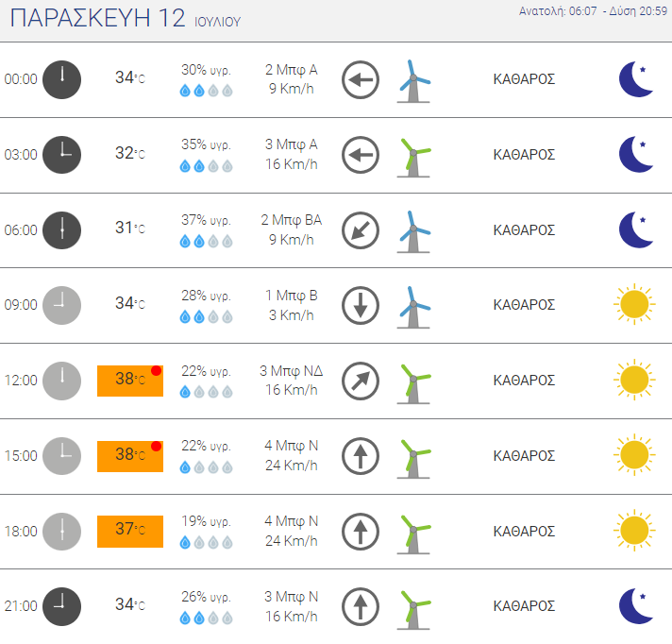Click the moon icon at 06:00
672x644 pixels.
[636, 229]
